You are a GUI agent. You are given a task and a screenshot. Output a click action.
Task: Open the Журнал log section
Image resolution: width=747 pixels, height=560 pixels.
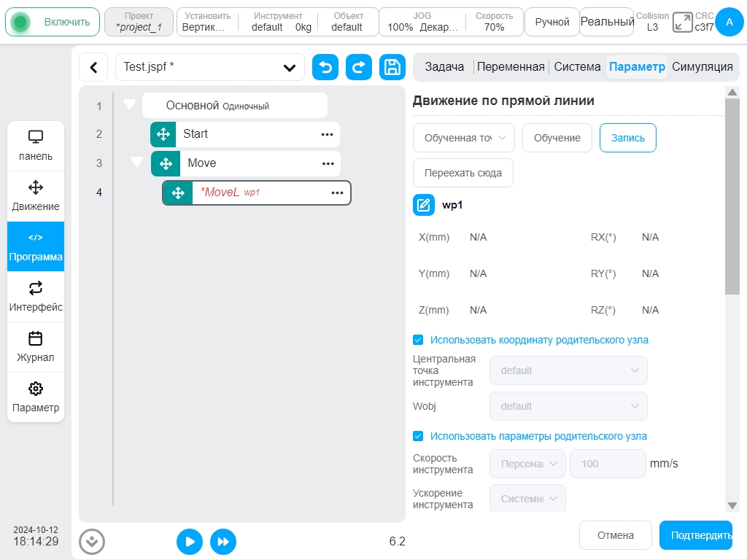(x=36, y=347)
